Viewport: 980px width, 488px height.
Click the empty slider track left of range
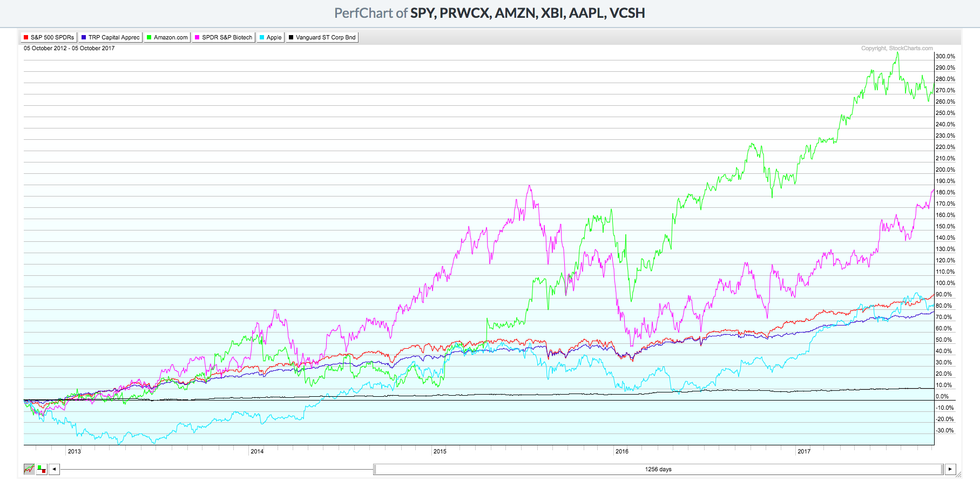[216, 469]
